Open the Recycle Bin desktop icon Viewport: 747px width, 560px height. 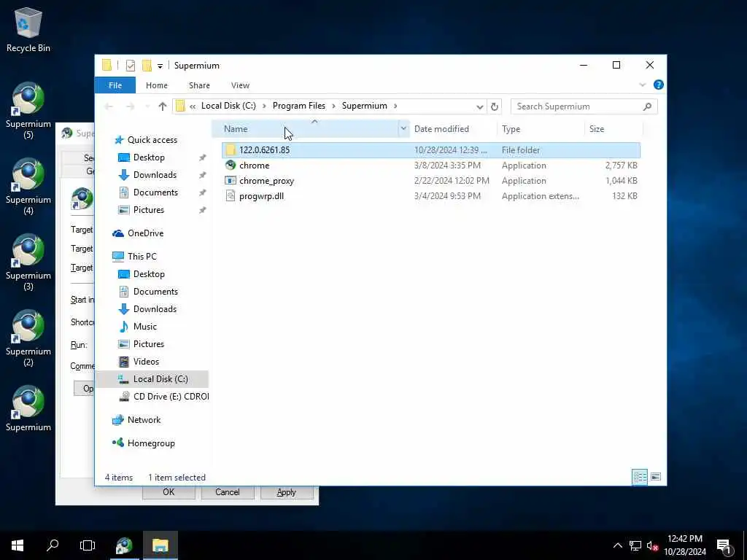pyautogui.click(x=28, y=30)
